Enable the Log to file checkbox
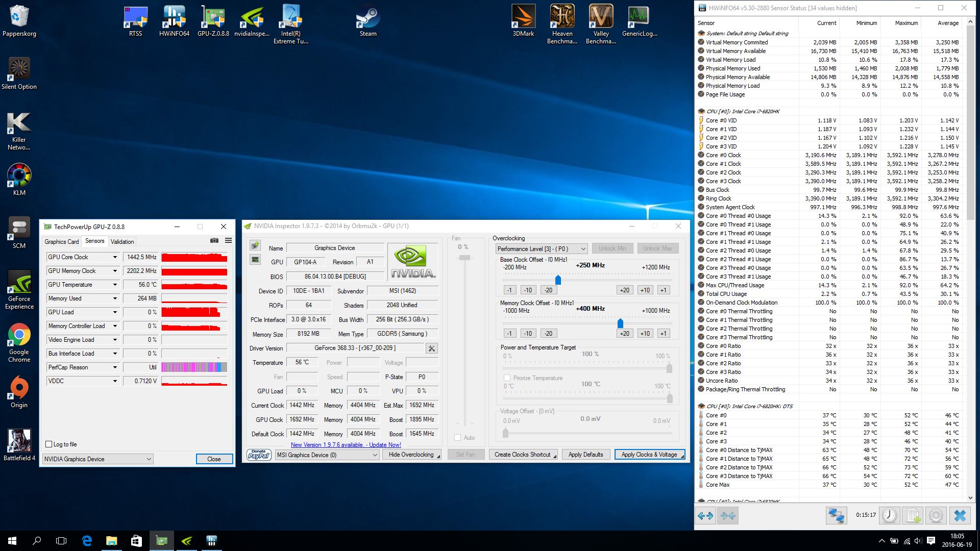The width and height of the screenshot is (980, 551). pyautogui.click(x=49, y=444)
